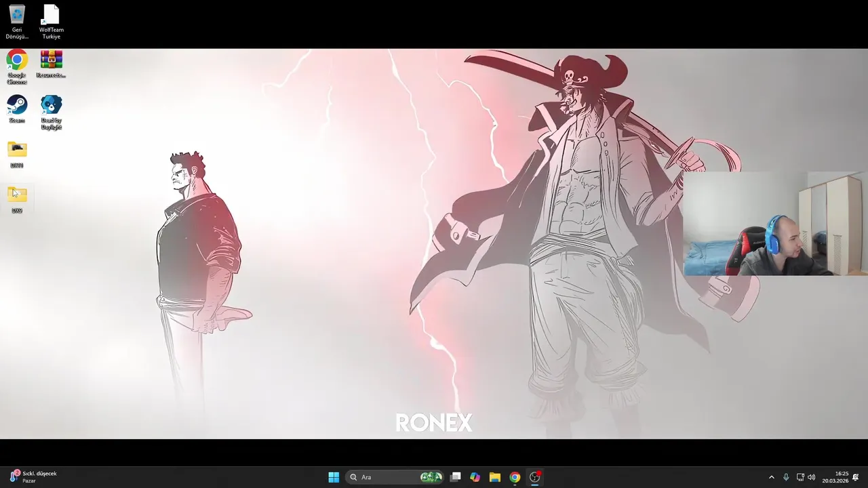Open network settings from the tray icon
Viewport: 868px width, 488px height.
[x=800, y=477]
